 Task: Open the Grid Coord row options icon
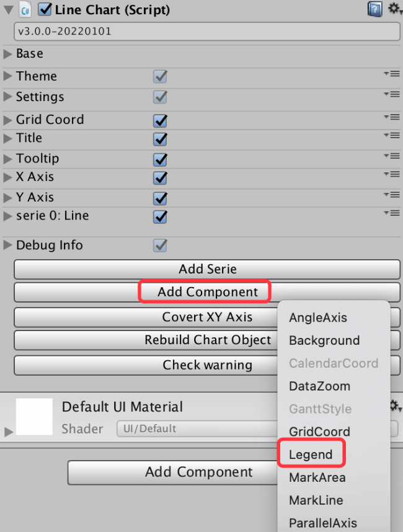(391, 118)
